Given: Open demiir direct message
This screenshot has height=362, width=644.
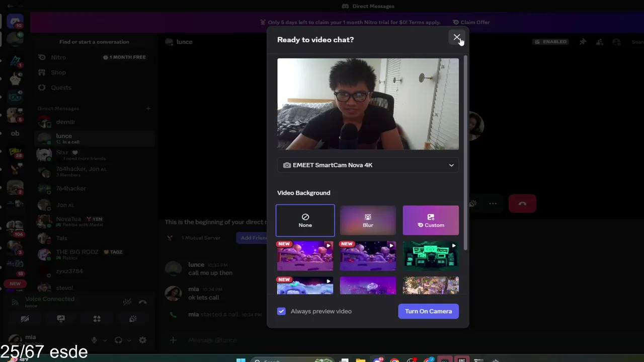Looking at the screenshot, I should (x=94, y=122).
